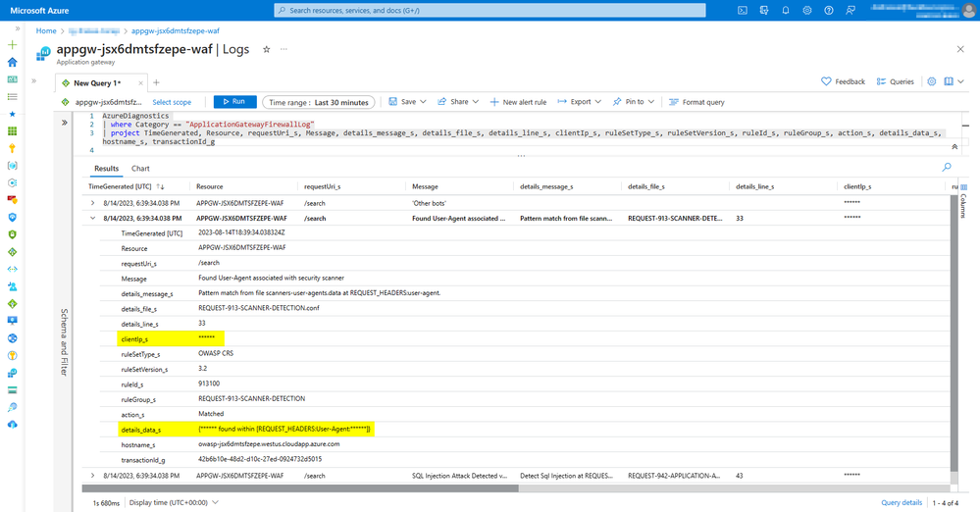Select ruleId_s value 913100
The width and height of the screenshot is (980, 512).
tap(209, 384)
